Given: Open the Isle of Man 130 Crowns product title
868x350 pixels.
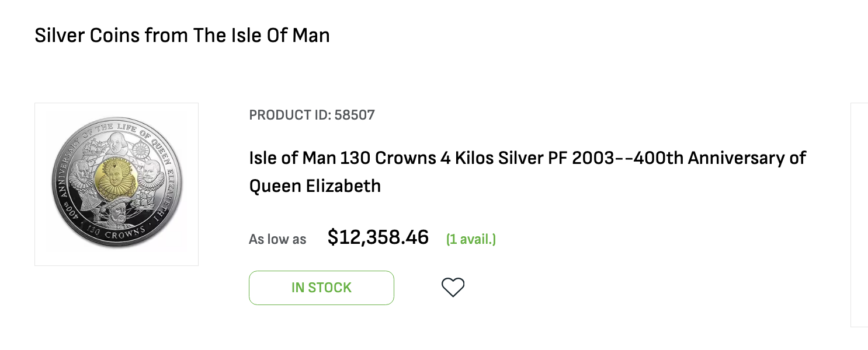Looking at the screenshot, I should point(527,171).
